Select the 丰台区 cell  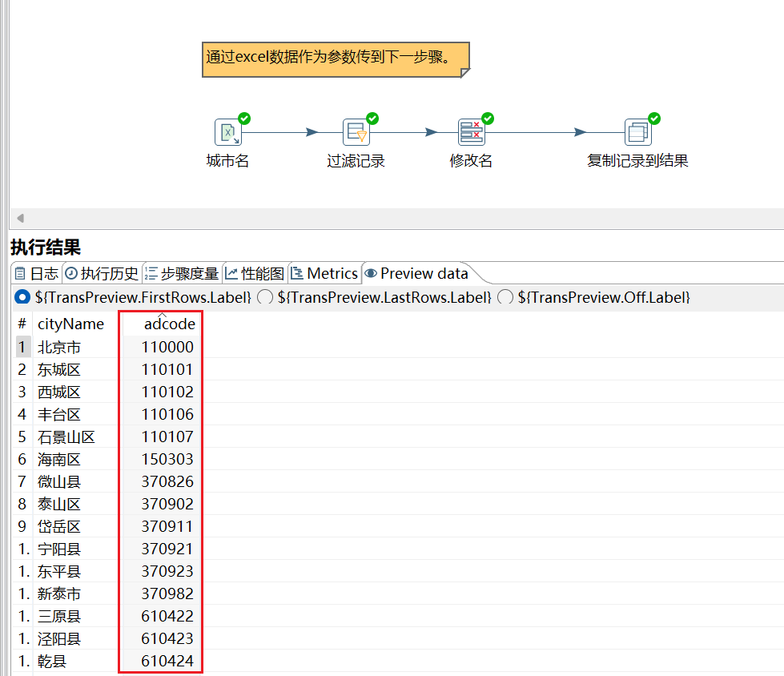click(x=59, y=415)
